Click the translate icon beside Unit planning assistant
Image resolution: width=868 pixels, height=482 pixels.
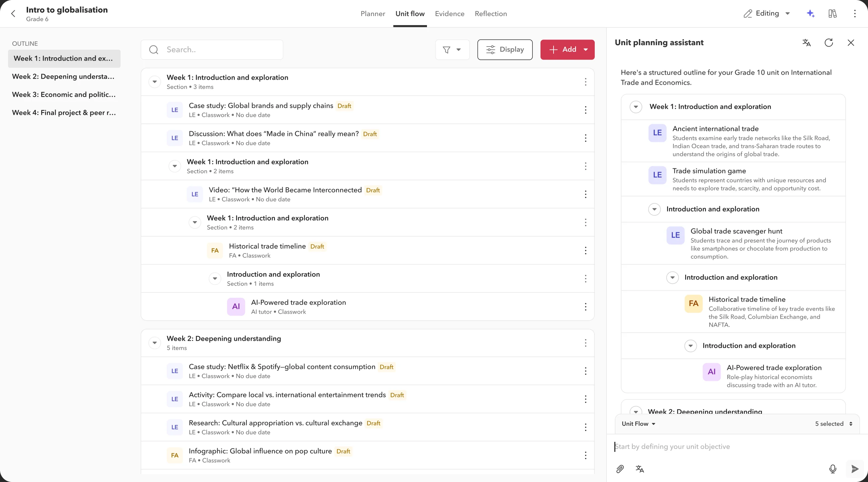pyautogui.click(x=807, y=43)
